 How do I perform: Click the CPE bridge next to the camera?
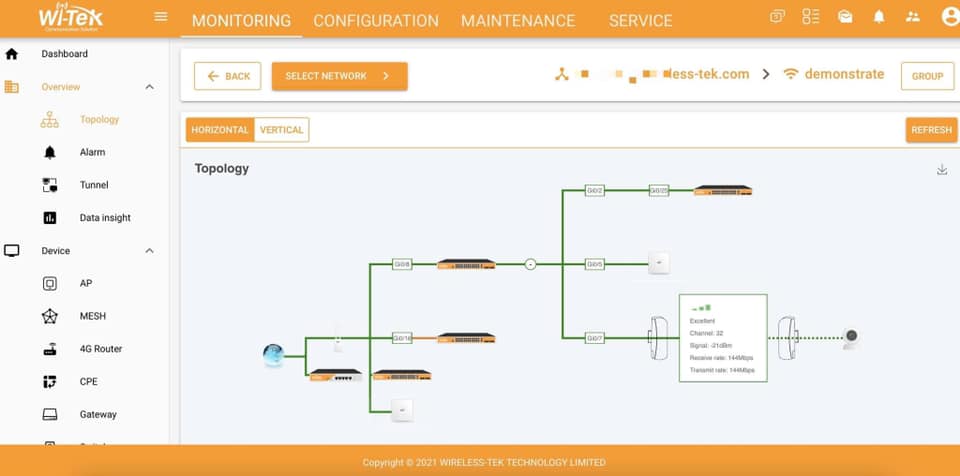click(787, 338)
